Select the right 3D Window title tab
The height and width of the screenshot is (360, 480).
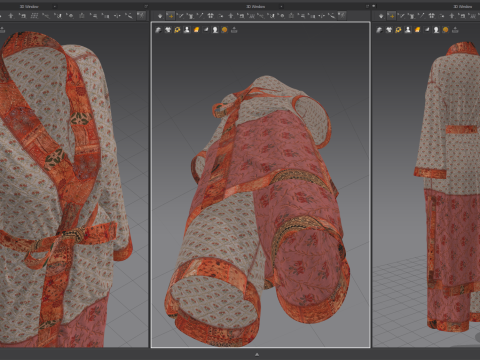[463, 6]
